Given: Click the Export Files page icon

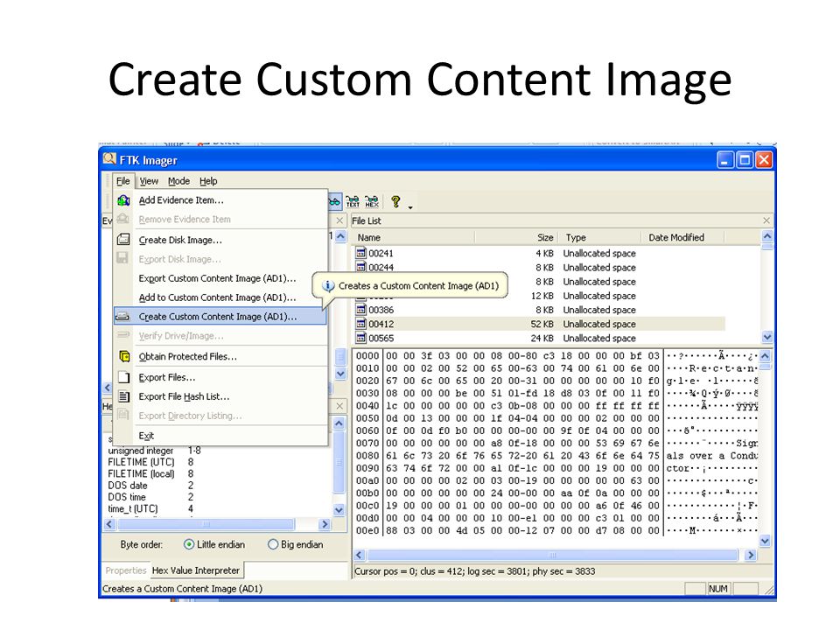Looking at the screenshot, I should click(x=123, y=377).
